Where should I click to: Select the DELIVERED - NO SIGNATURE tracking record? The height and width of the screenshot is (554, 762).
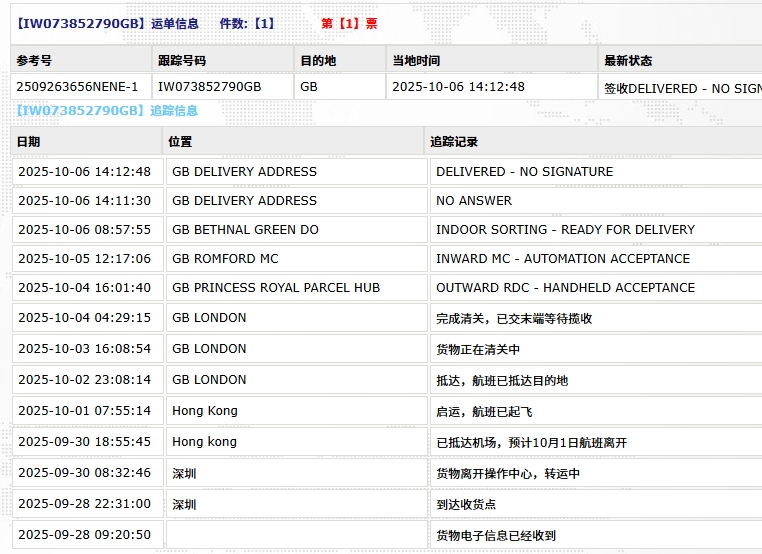(524, 171)
